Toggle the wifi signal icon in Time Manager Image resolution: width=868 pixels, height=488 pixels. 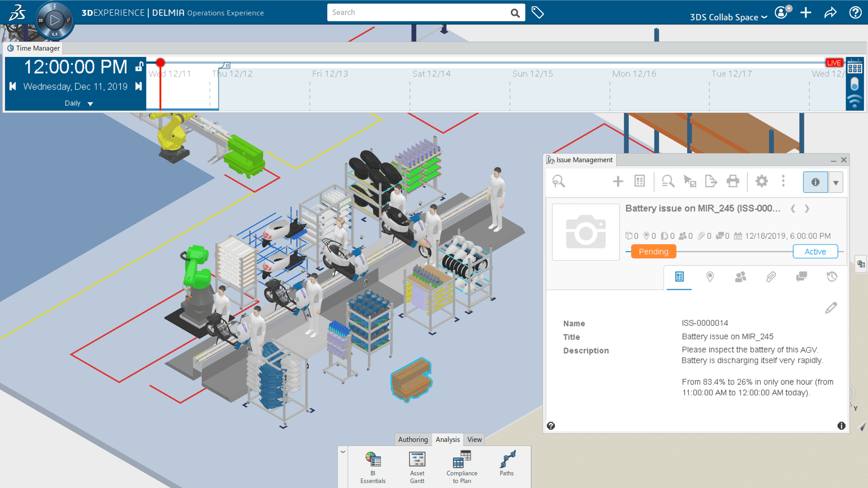point(854,102)
